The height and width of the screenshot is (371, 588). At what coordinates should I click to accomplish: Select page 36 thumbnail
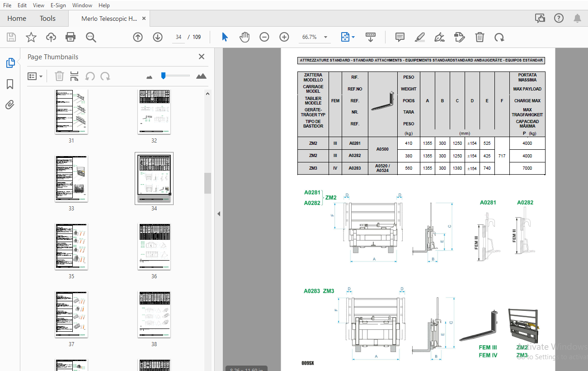[x=154, y=246]
